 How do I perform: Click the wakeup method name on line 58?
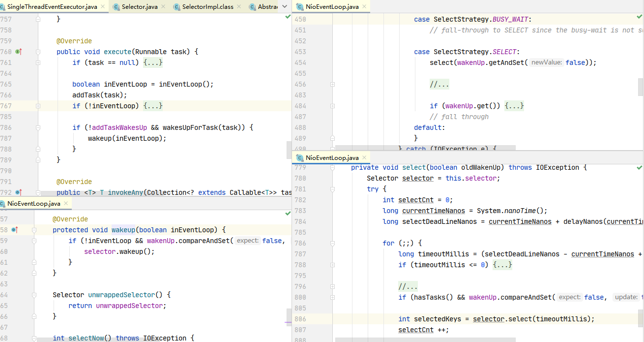click(x=123, y=230)
